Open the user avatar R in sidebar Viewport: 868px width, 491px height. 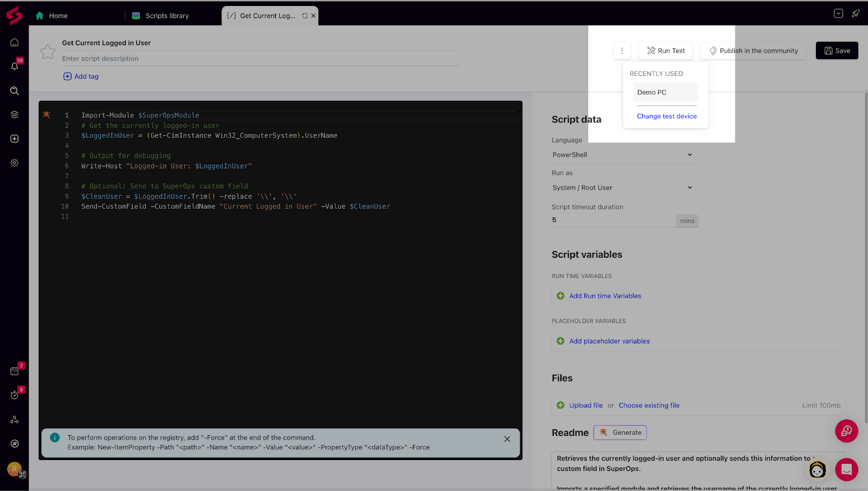click(x=15, y=469)
